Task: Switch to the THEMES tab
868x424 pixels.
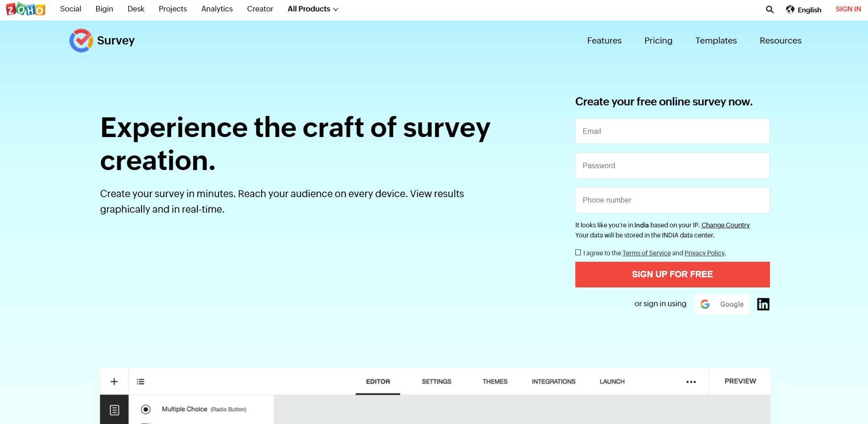Action: [495, 381]
